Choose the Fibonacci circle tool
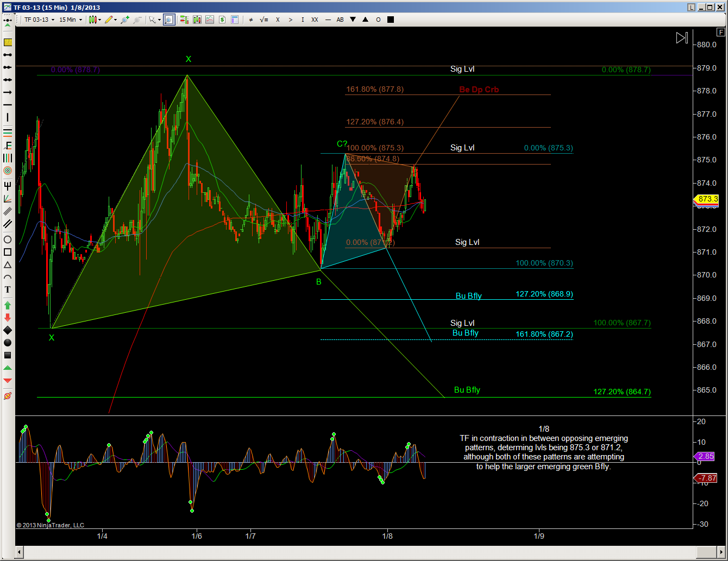728x561 pixels. [x=8, y=171]
